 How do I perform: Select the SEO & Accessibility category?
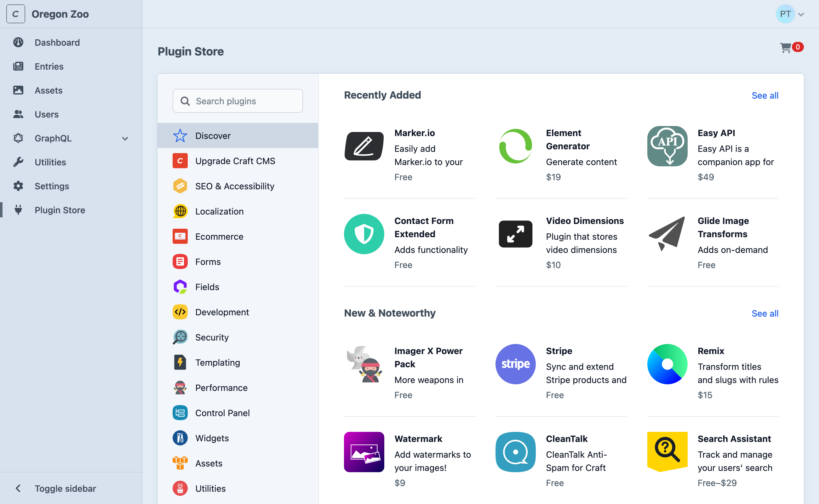[235, 186]
